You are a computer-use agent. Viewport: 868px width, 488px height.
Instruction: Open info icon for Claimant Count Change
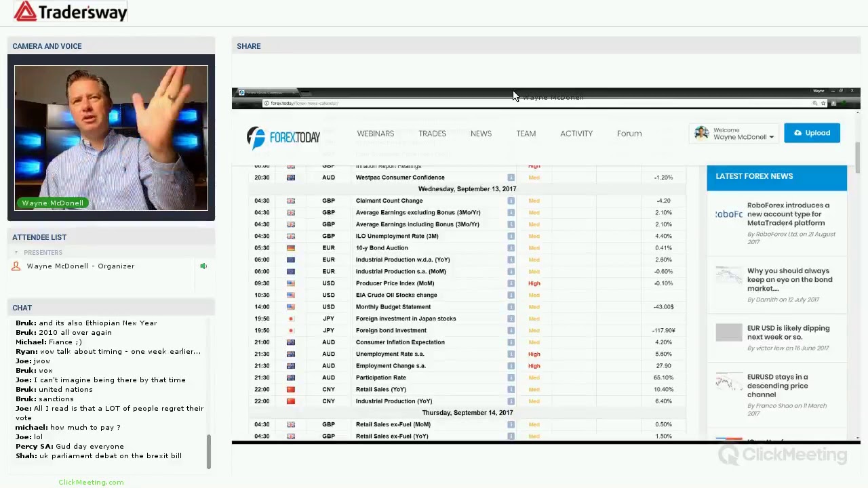tap(511, 201)
